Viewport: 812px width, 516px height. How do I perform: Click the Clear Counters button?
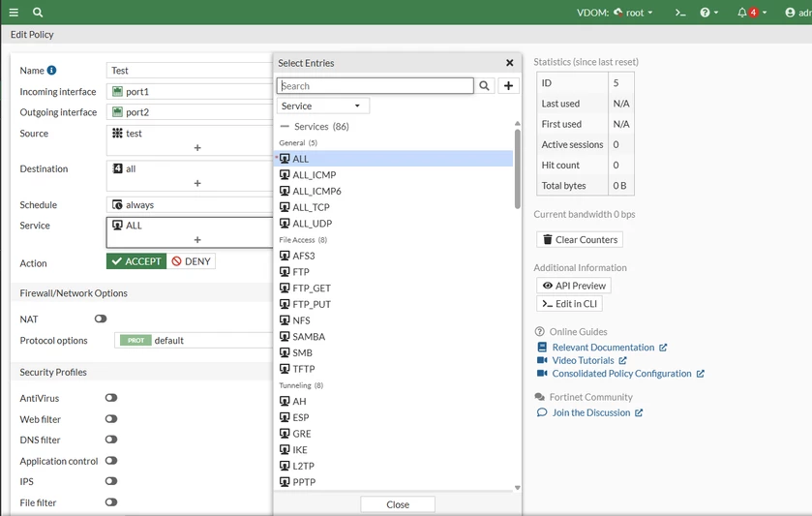point(580,239)
